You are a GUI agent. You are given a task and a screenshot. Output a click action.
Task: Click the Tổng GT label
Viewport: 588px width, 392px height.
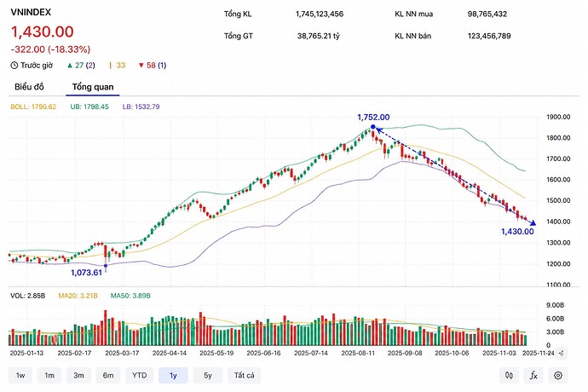(x=238, y=36)
